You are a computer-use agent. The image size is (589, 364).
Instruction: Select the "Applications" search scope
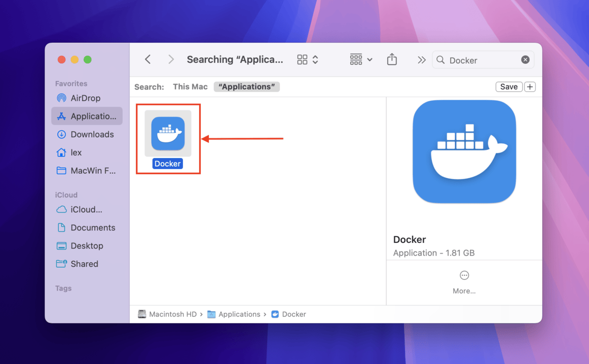tap(247, 87)
